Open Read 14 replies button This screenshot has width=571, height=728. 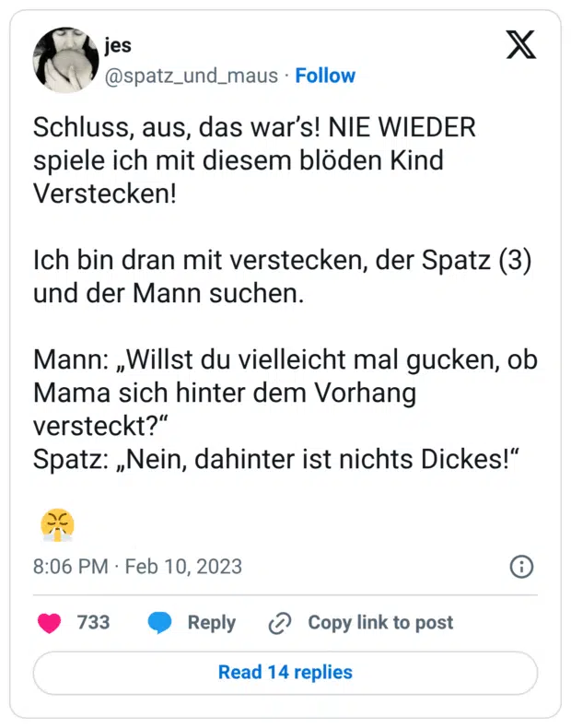tap(285, 672)
